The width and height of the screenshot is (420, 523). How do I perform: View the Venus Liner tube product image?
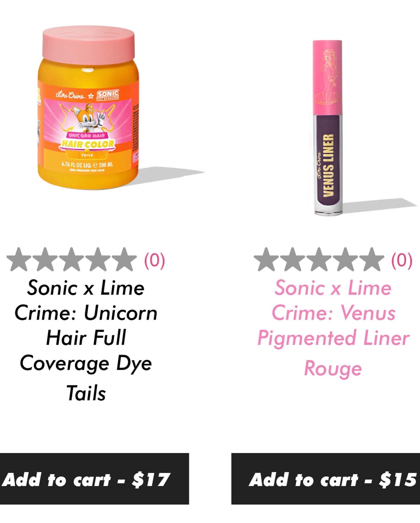pyautogui.click(x=328, y=128)
